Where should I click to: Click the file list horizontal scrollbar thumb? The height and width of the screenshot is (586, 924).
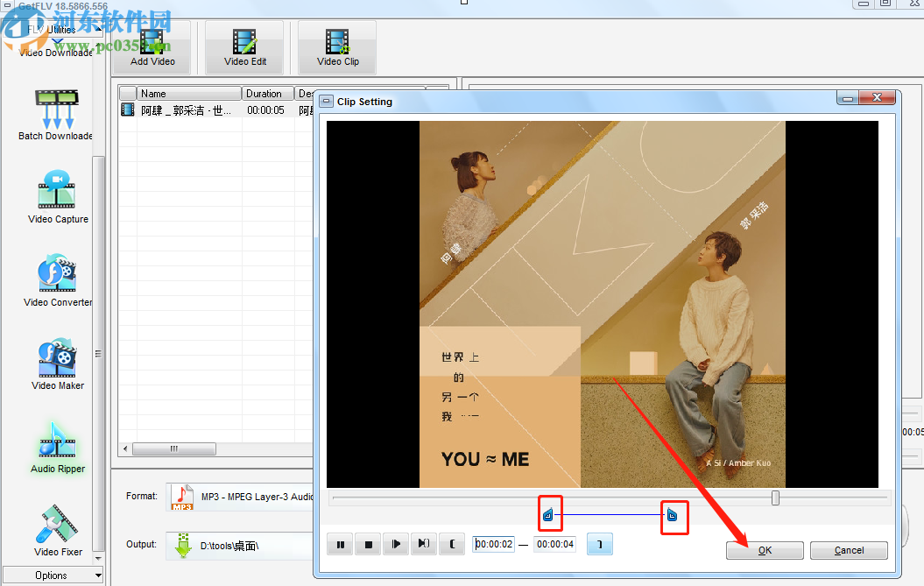[173, 449]
